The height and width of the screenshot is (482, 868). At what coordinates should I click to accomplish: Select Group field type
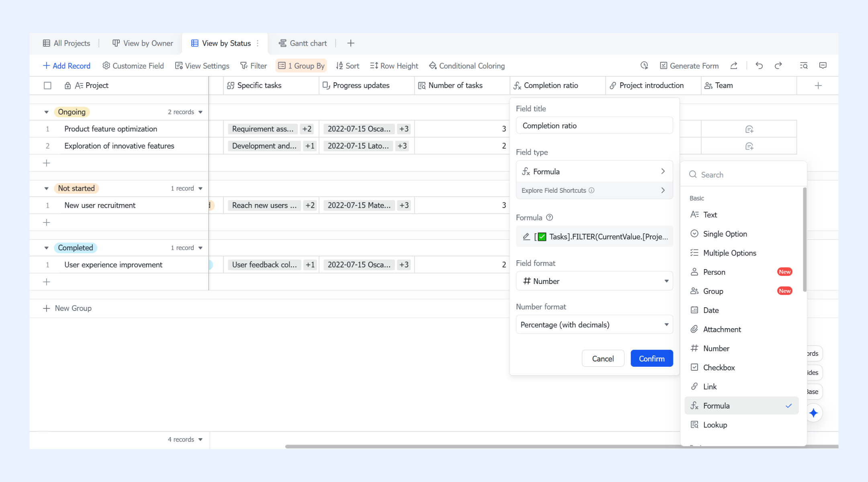point(741,291)
